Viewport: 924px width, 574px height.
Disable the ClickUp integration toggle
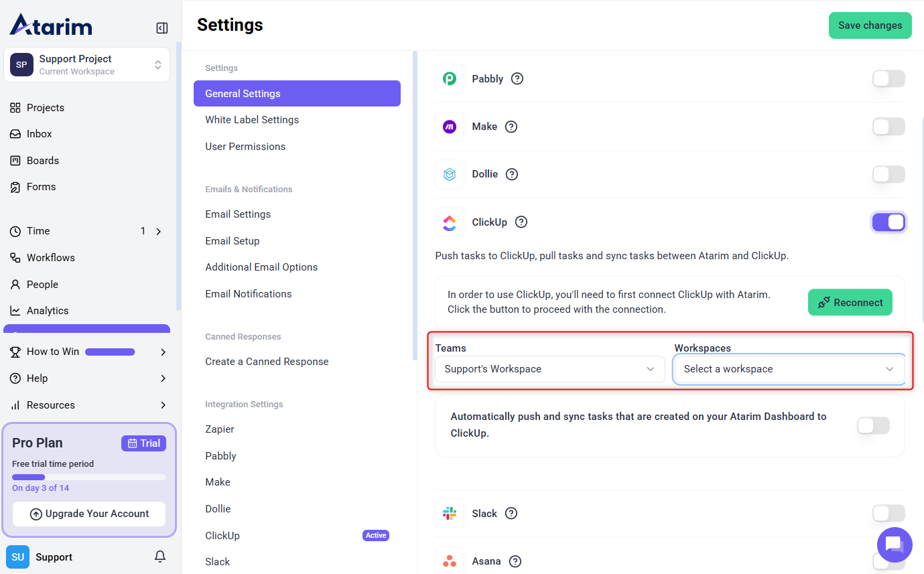click(888, 222)
